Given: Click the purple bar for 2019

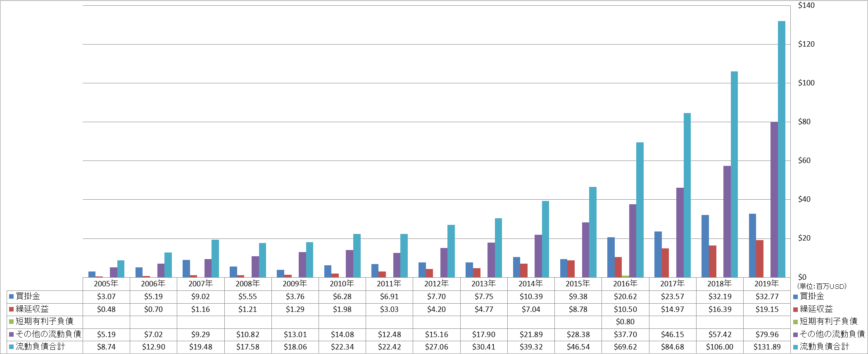Looking at the screenshot, I should click(774, 200).
